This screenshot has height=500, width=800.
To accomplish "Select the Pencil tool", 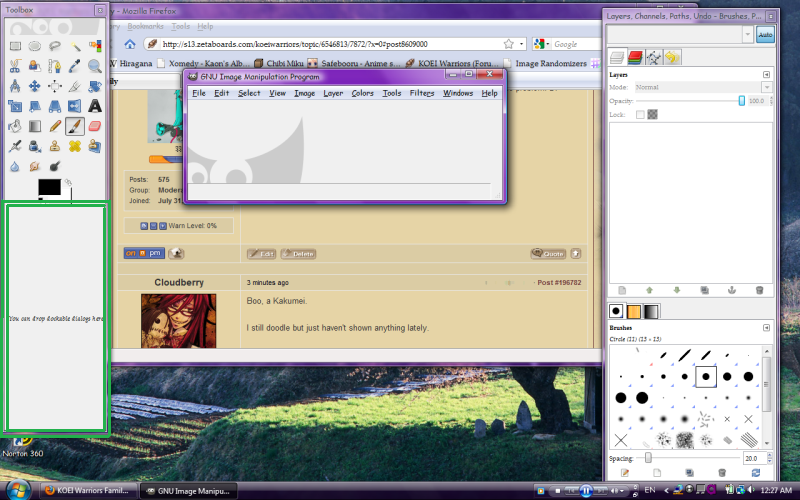I will (55, 126).
